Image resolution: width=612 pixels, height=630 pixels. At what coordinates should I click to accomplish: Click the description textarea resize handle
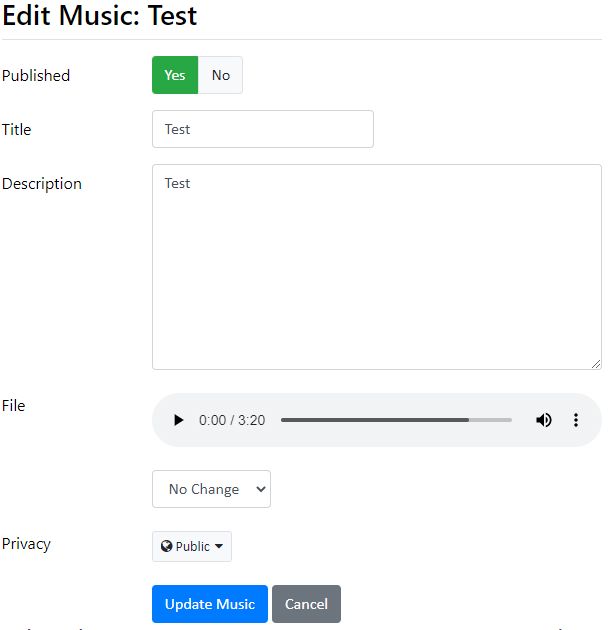596,364
